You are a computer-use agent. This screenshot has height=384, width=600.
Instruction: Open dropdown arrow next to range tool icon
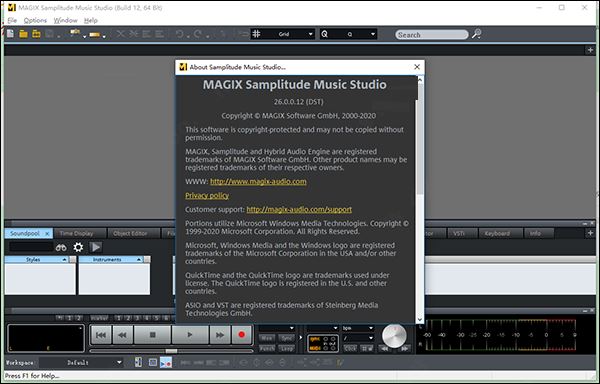pos(104,37)
